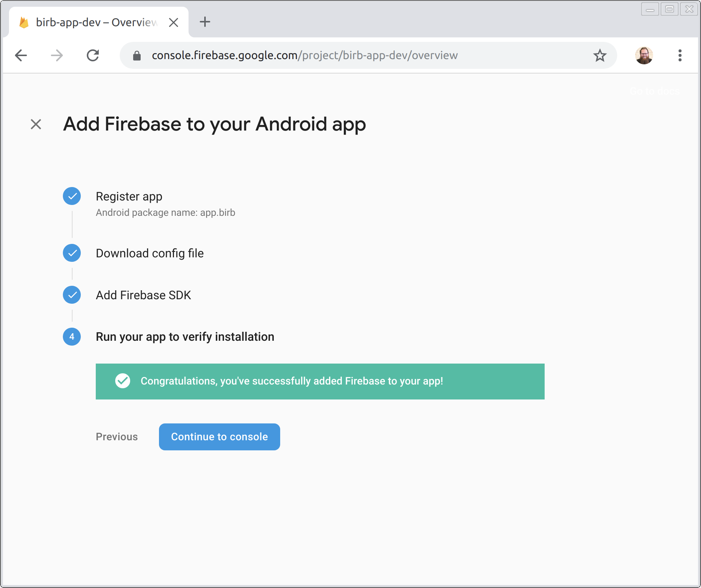Bookmark the page using the star icon
The image size is (701, 588).
600,55
